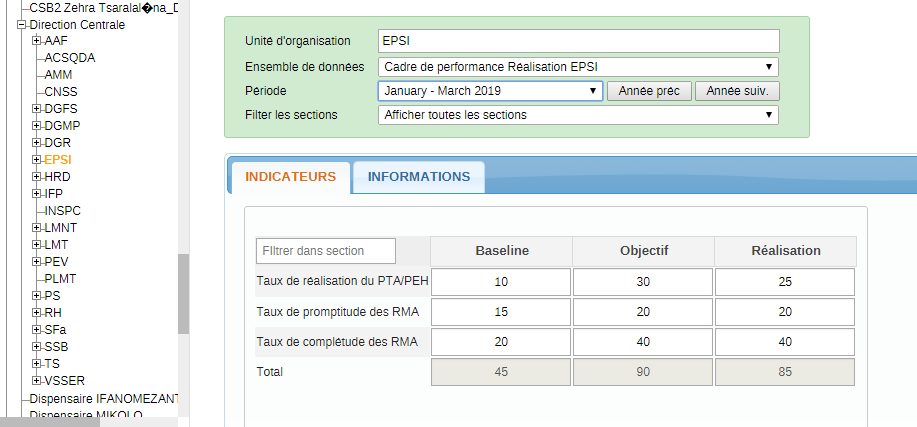This screenshot has width=917, height=427.
Task: Open the Période dropdown
Action: click(490, 91)
